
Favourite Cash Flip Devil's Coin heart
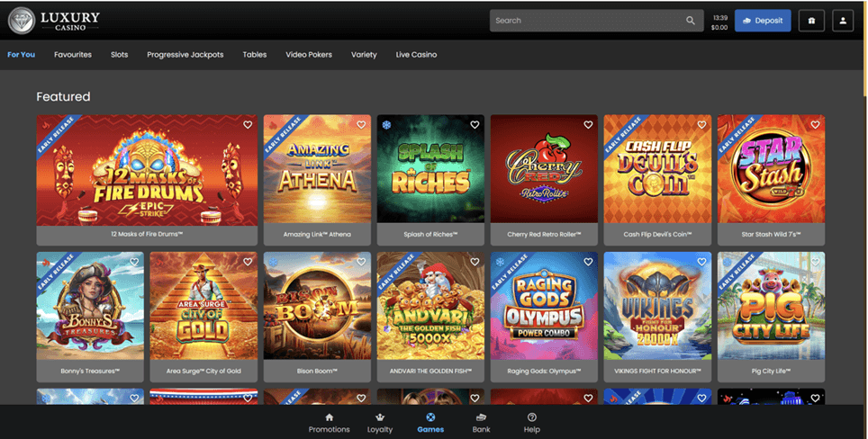coord(701,125)
